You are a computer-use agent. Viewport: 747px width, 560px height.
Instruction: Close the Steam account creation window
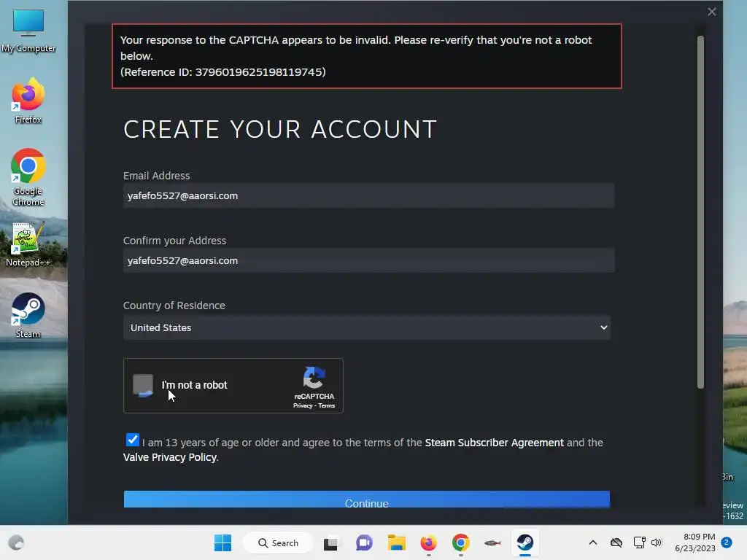click(x=712, y=12)
